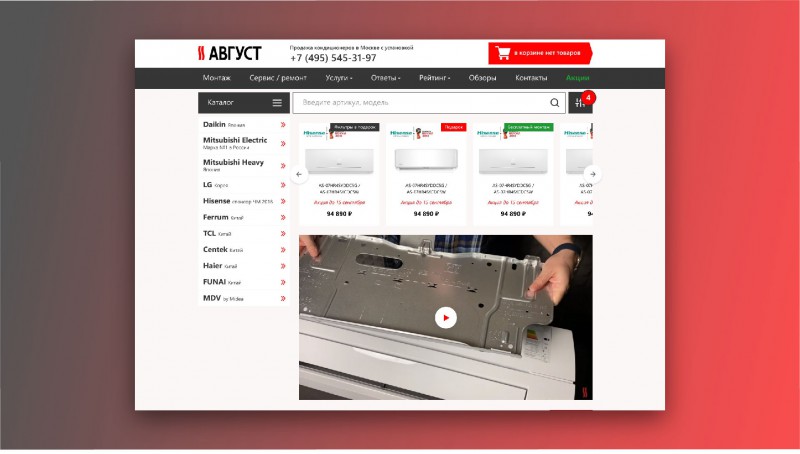Open the Монтаж menu item

(216, 78)
